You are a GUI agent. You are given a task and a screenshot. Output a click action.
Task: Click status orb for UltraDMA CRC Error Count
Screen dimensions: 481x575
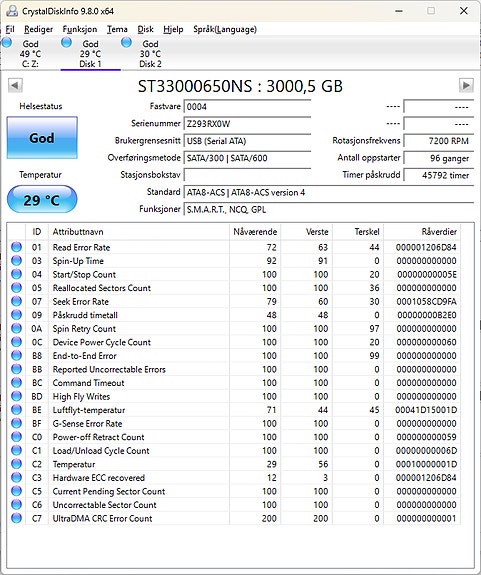[x=16, y=518]
